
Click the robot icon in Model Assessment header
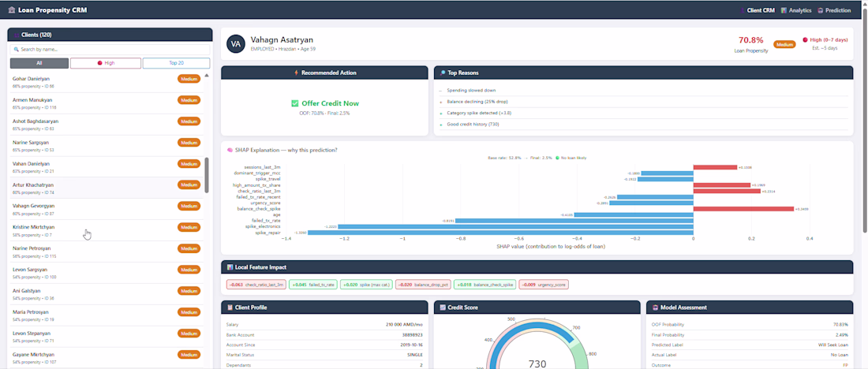pos(656,307)
